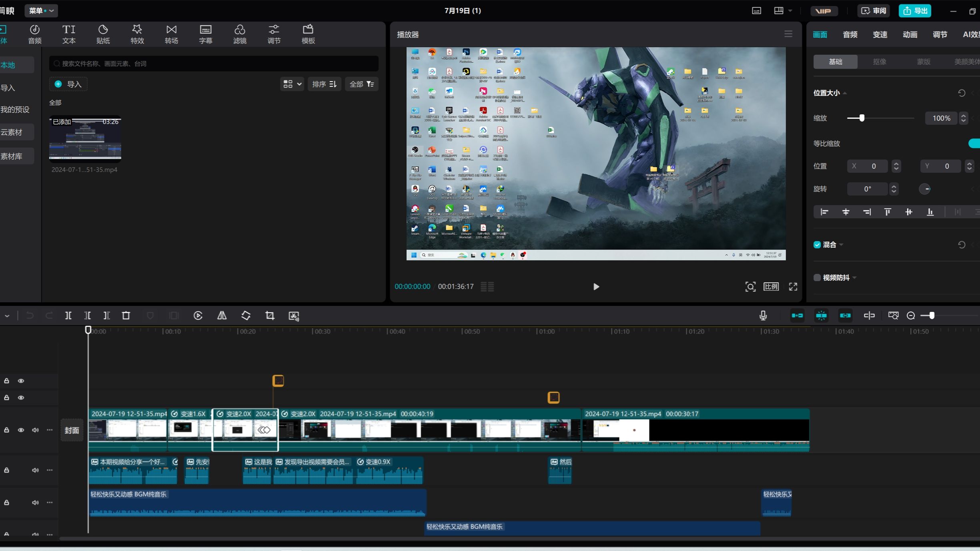This screenshot has height=551, width=980.
Task: Collapse the 位置大小 section
Action: 845,93
